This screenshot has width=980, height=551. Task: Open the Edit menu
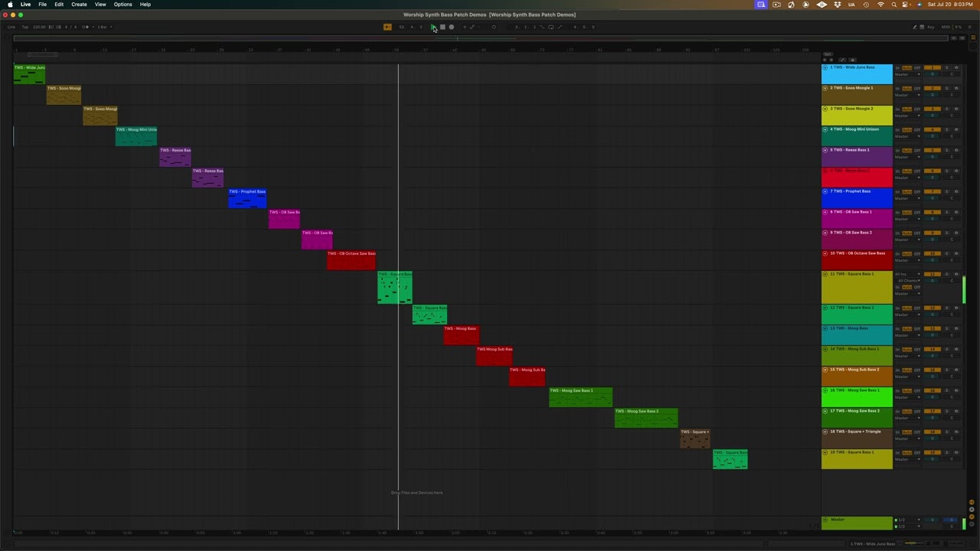pos(59,5)
